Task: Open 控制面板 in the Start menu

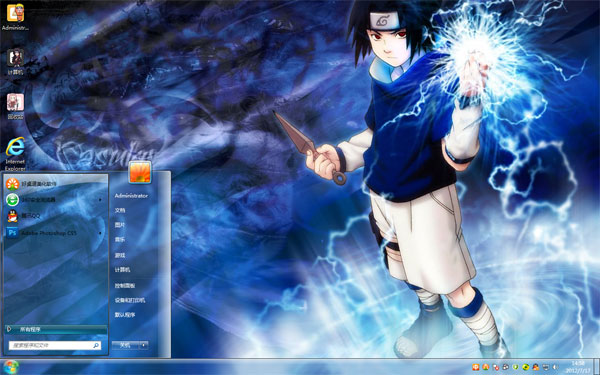Action: pos(125,285)
